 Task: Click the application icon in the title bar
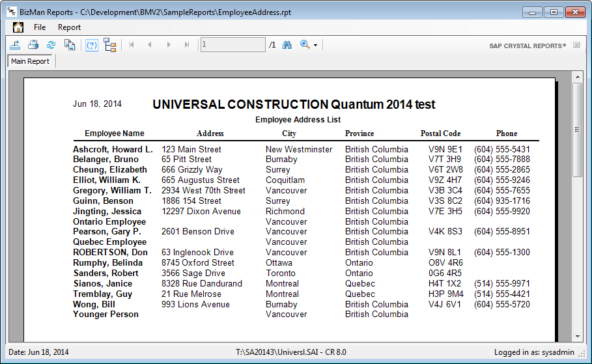point(12,12)
